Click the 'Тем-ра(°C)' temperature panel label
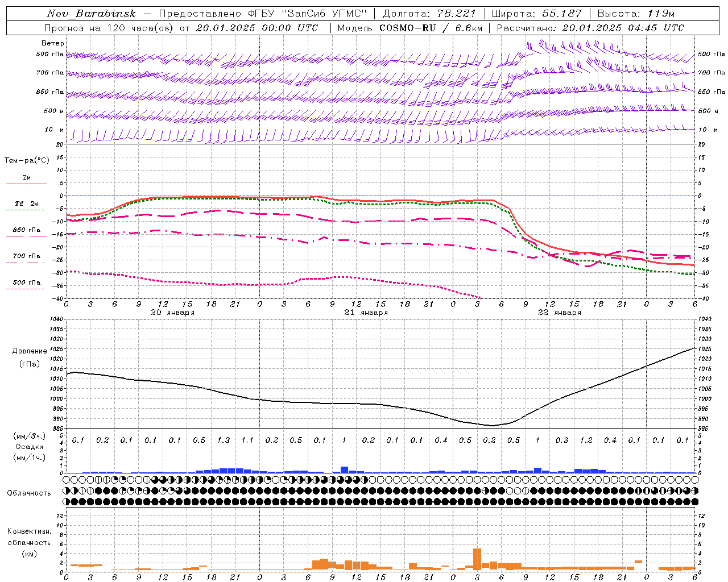Image resolution: width=728 pixels, height=582 pixels. click(27, 161)
